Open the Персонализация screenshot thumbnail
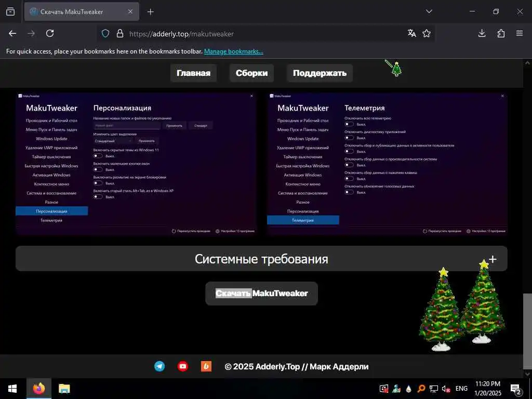This screenshot has width=532, height=399. coord(136,164)
